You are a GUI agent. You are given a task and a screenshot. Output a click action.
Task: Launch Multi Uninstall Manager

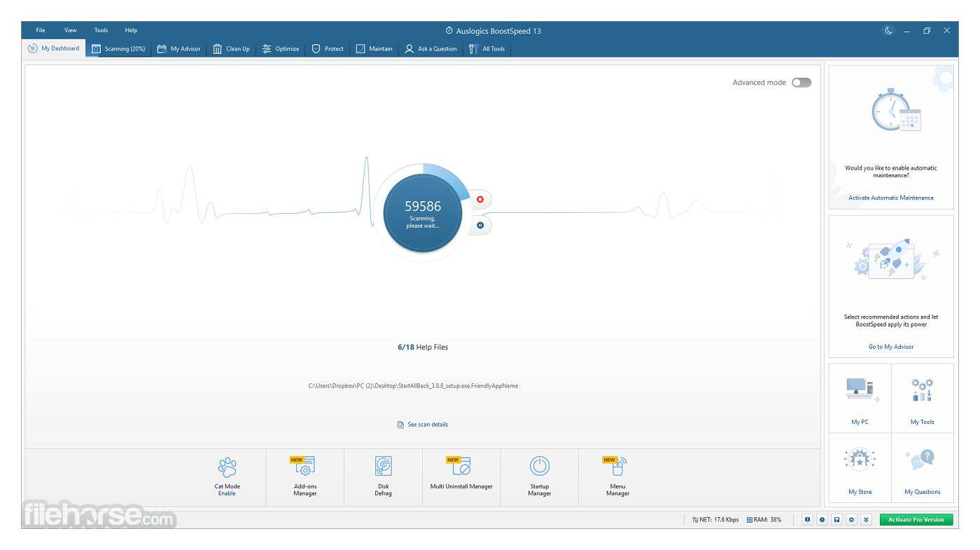pos(461,477)
